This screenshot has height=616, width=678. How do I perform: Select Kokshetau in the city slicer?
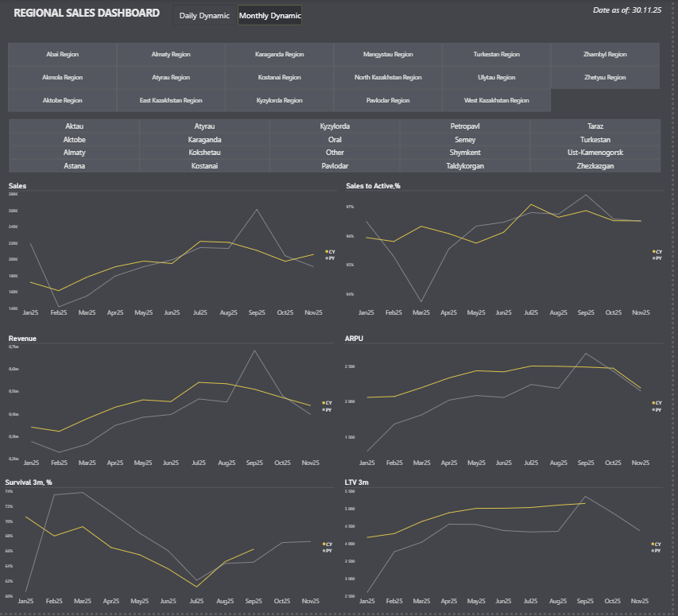(204, 152)
